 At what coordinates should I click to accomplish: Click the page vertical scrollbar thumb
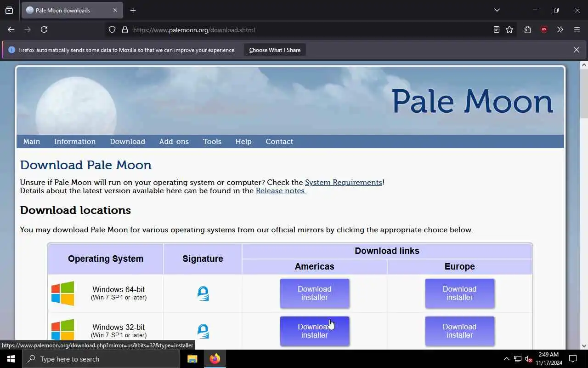tap(584, 94)
